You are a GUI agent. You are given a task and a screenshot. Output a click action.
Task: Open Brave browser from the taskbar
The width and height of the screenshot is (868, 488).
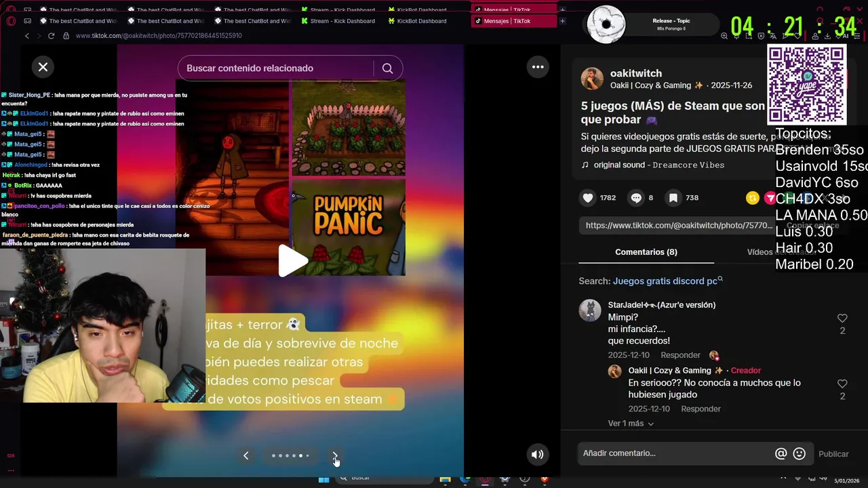pos(544,479)
